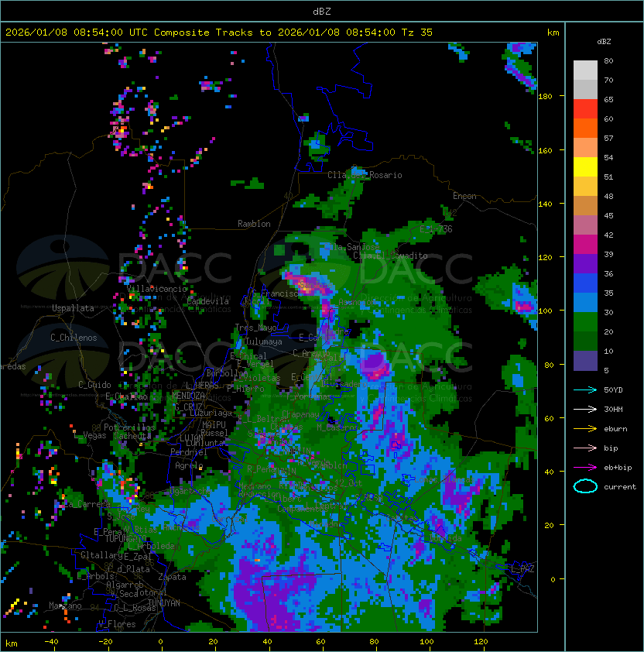Click the 'Tz 35' text in header
This screenshot has height=652, width=644.
417,33
